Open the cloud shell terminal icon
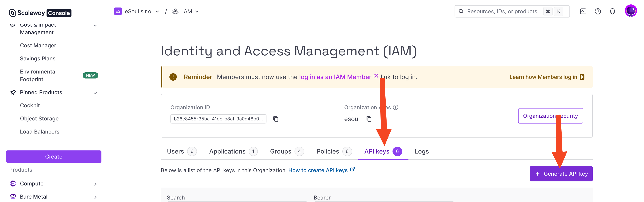Viewport: 644px width, 202px height. [x=583, y=11]
